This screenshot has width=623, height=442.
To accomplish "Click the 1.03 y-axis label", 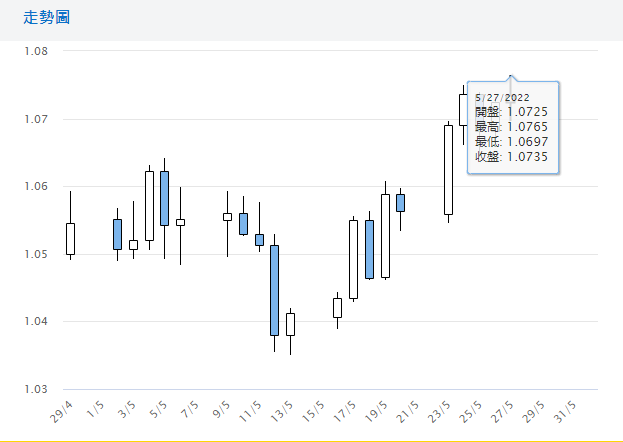I will tap(37, 389).
